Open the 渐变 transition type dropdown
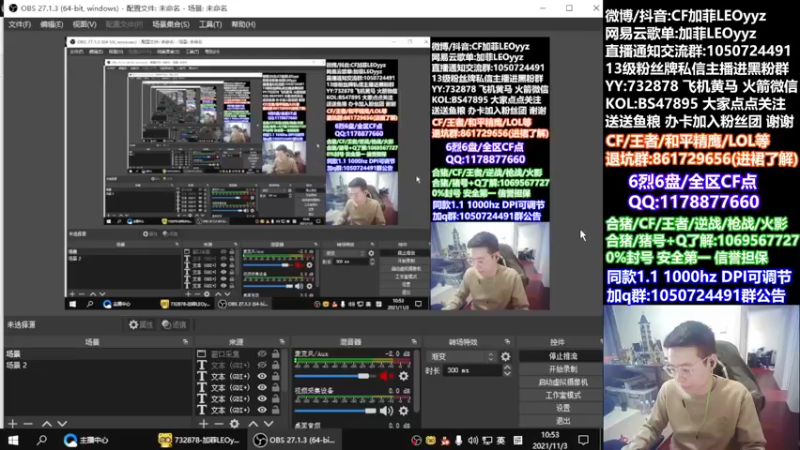The height and width of the screenshot is (450, 800). [462, 357]
